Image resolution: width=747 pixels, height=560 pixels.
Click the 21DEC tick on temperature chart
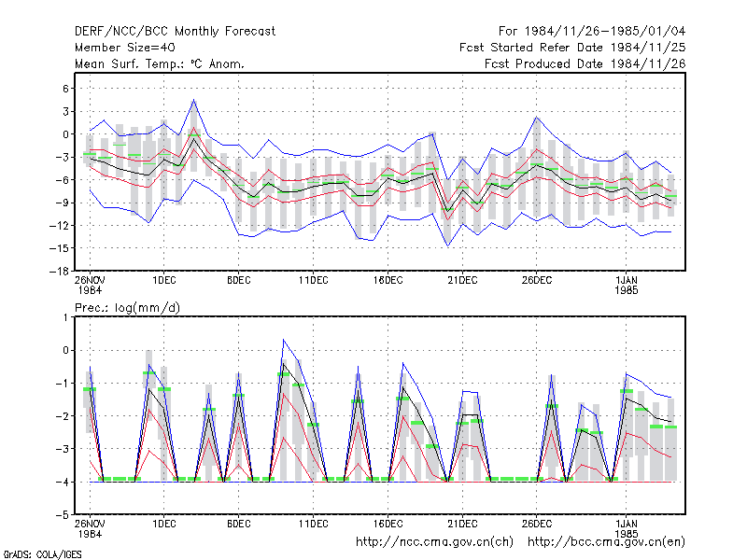click(462, 281)
